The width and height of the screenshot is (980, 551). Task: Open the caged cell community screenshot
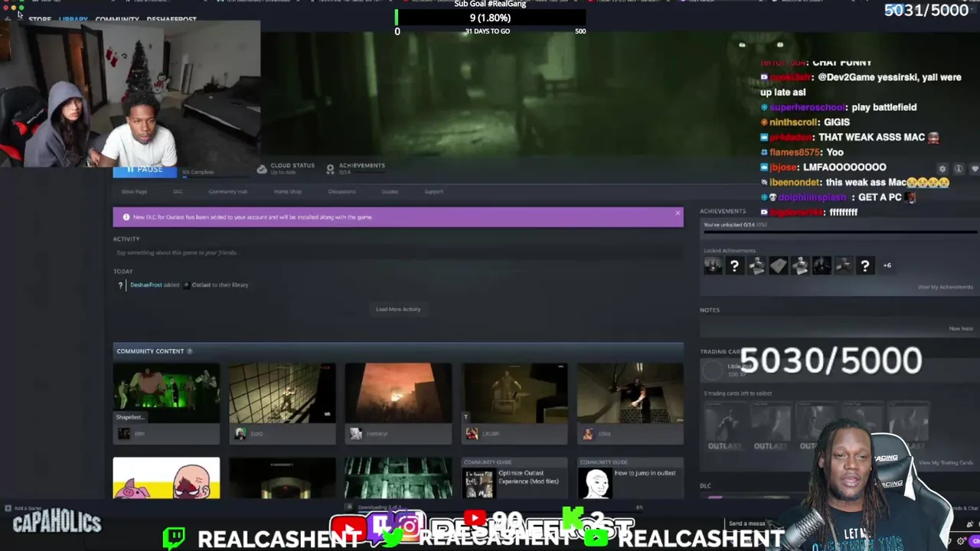coord(282,393)
